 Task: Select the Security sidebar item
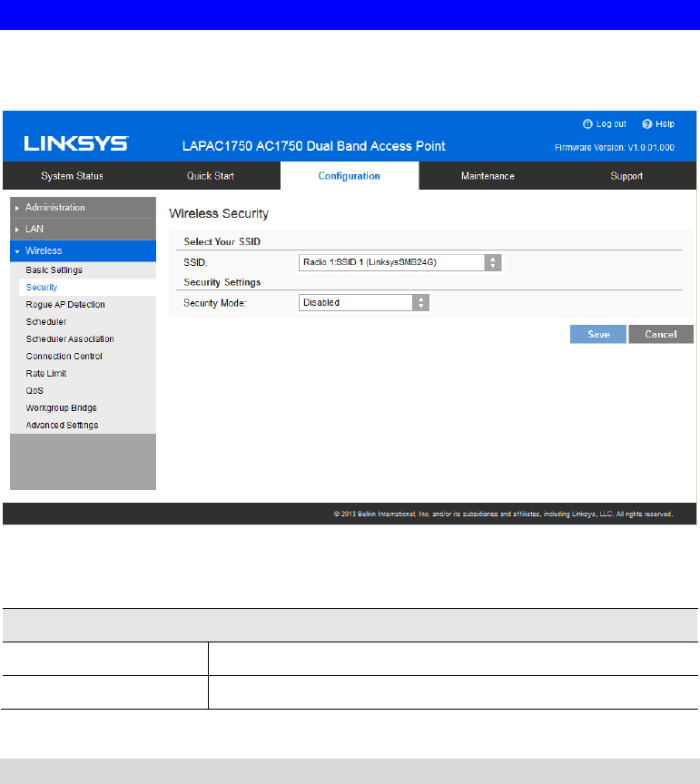(x=42, y=288)
